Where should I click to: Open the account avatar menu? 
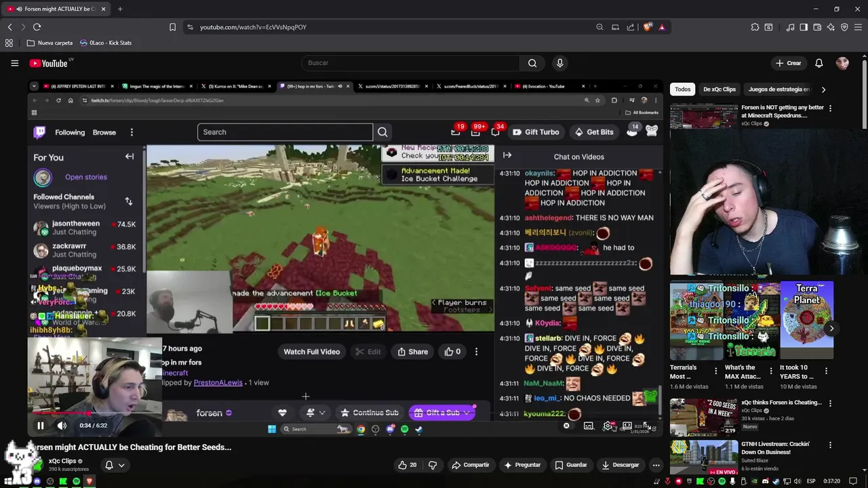tap(842, 63)
